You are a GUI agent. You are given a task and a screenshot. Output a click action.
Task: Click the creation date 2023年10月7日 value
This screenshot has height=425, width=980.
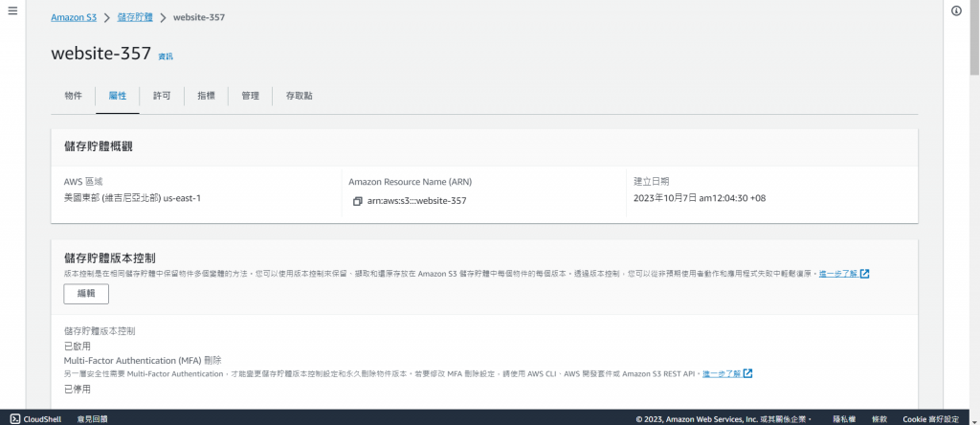pos(700,198)
